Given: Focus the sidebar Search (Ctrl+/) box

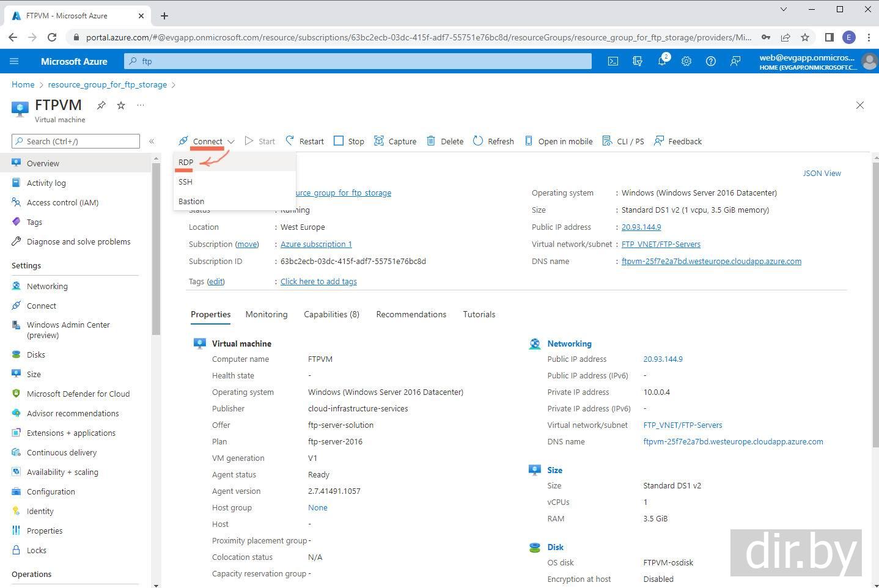Looking at the screenshot, I should pos(76,141).
